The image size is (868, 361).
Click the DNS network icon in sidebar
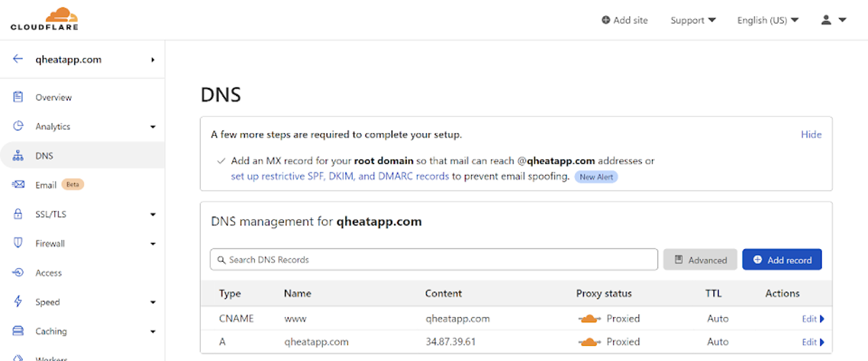pos(18,155)
